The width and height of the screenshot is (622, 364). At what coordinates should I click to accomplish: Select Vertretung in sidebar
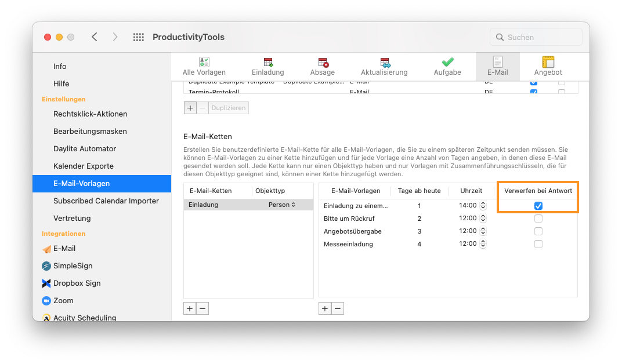pyautogui.click(x=72, y=219)
